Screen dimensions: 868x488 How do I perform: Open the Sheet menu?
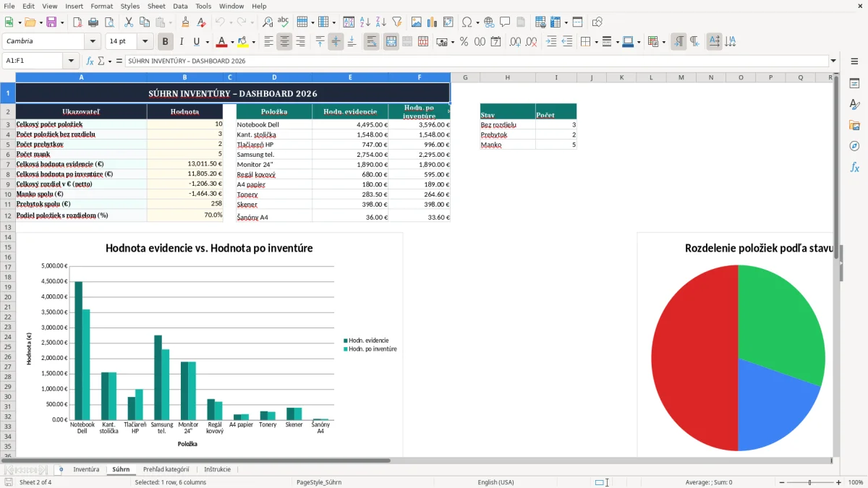point(156,6)
